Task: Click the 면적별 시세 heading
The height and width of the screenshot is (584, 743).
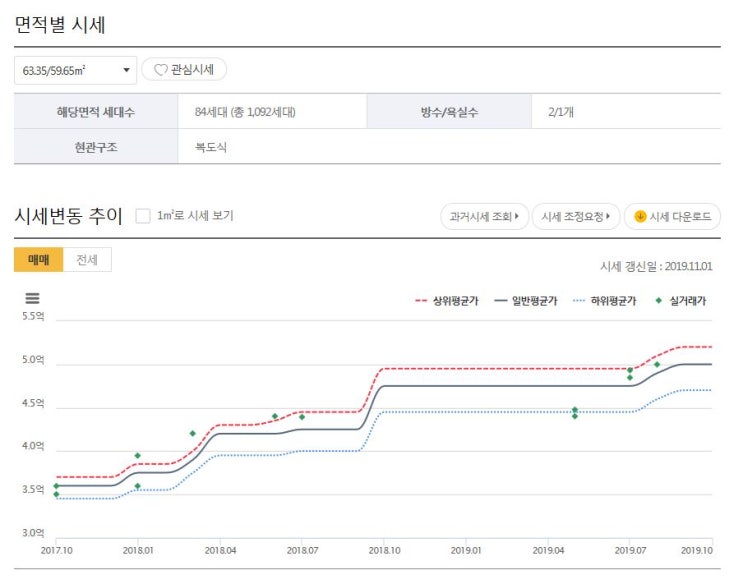Action: [x=60, y=25]
